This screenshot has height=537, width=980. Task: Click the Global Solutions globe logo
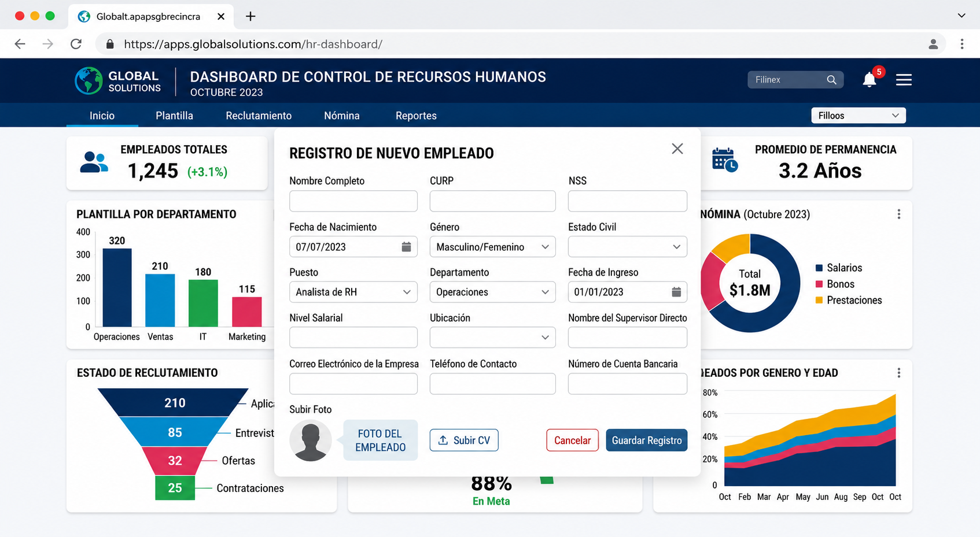[89, 80]
